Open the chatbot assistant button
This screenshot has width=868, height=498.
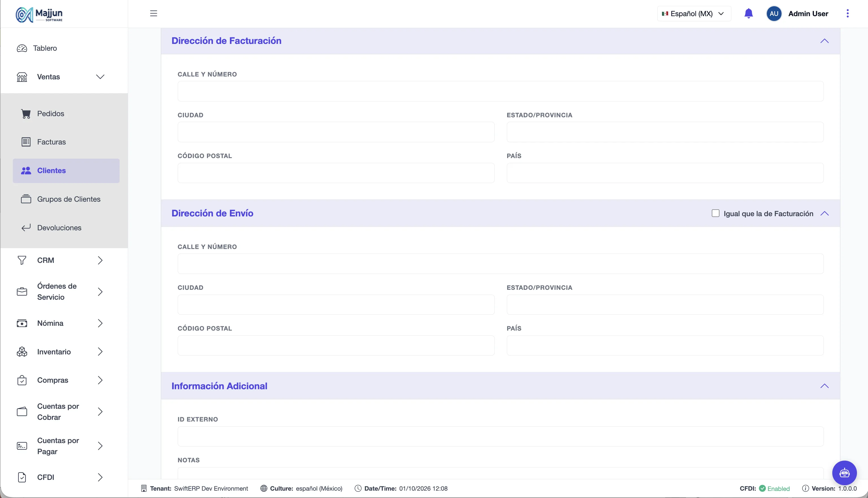pyautogui.click(x=844, y=473)
